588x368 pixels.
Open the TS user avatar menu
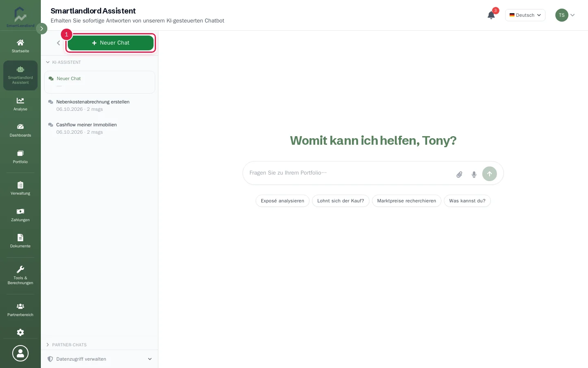point(565,15)
